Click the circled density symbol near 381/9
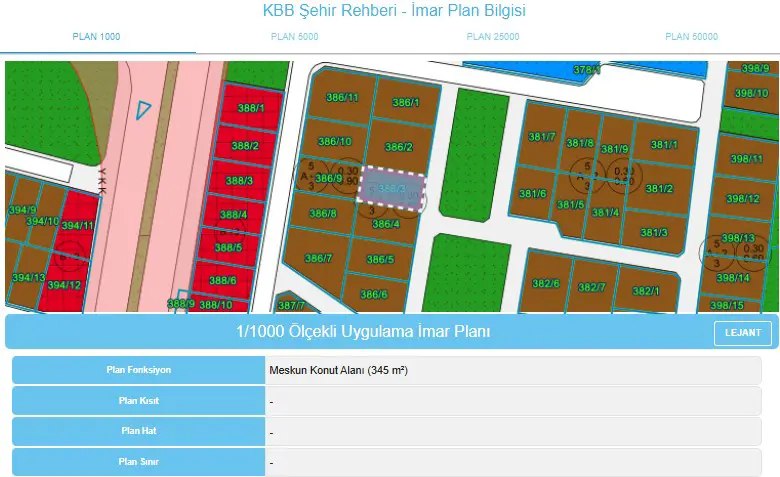Image resolution: width=780 pixels, height=477 pixels. [x=624, y=176]
